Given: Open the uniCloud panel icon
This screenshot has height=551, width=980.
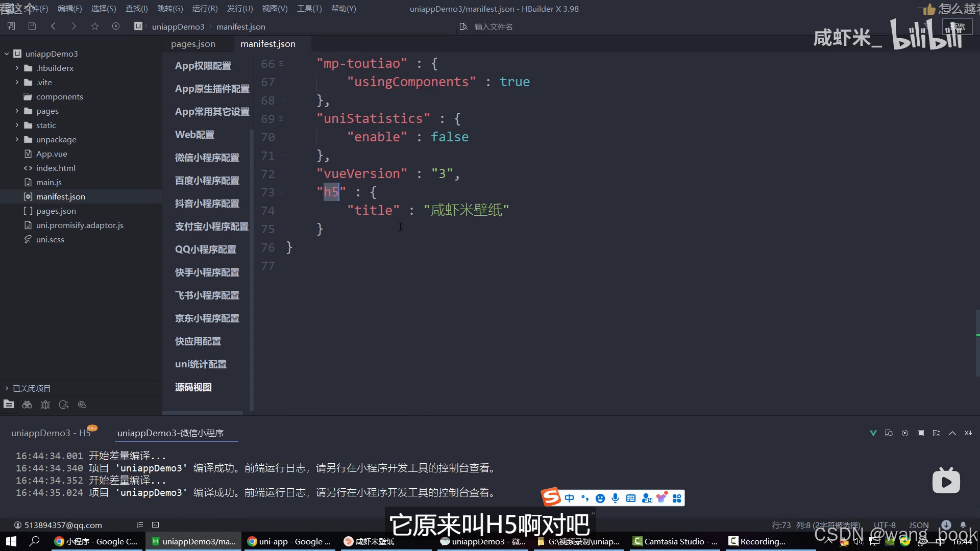Looking at the screenshot, I should click(x=82, y=405).
